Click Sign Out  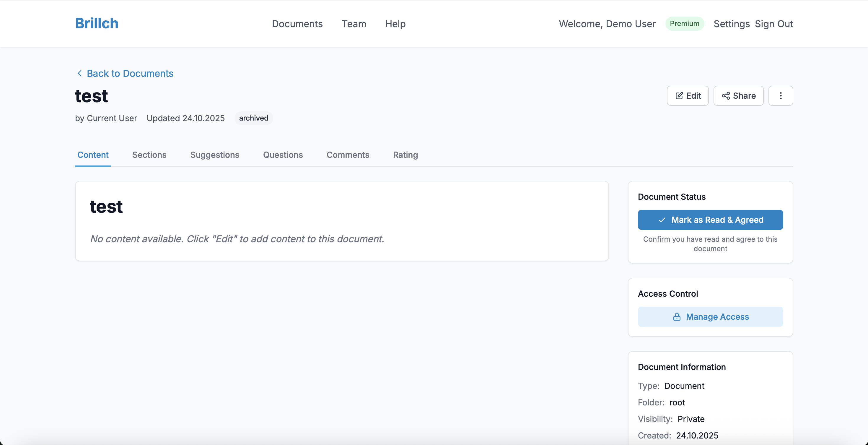point(774,24)
